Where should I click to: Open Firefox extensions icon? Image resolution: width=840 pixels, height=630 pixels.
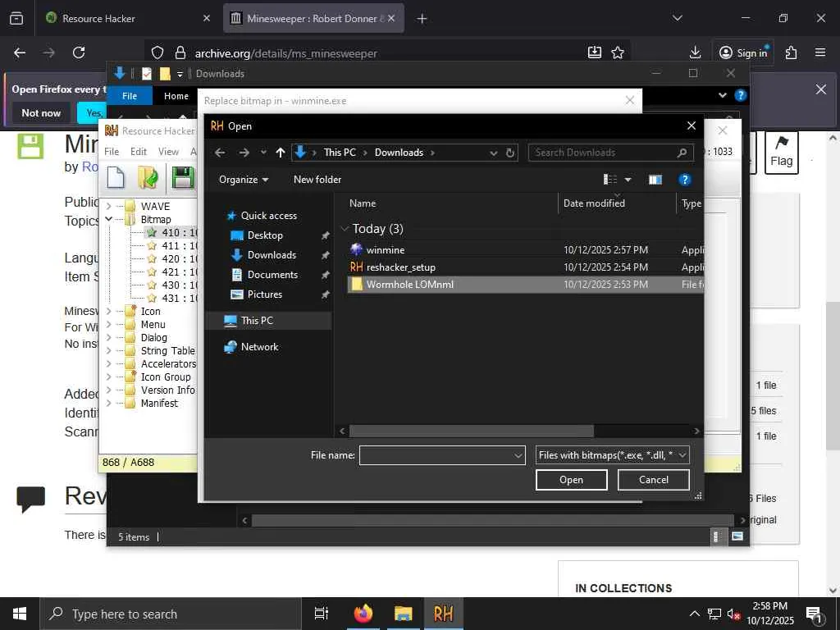pyautogui.click(x=791, y=52)
